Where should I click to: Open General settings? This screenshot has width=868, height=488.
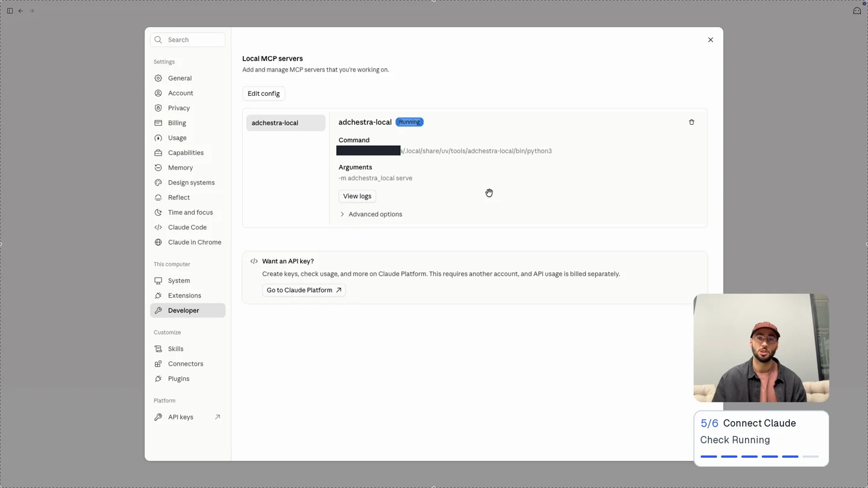point(188,78)
